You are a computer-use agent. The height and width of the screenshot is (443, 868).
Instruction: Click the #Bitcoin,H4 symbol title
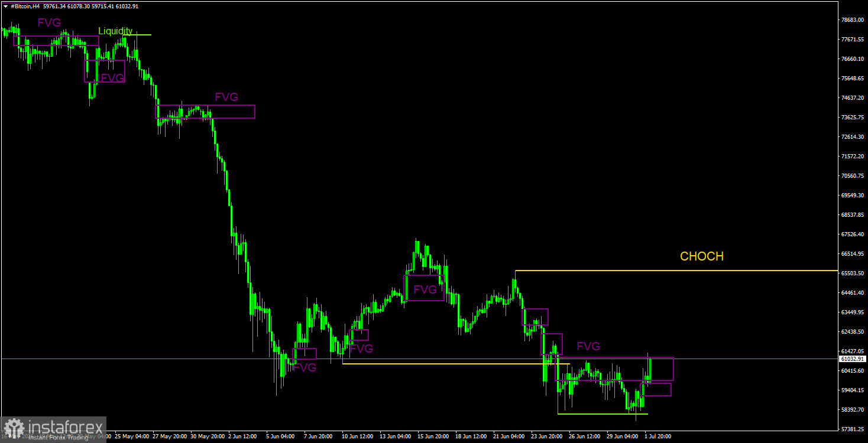[x=24, y=6]
